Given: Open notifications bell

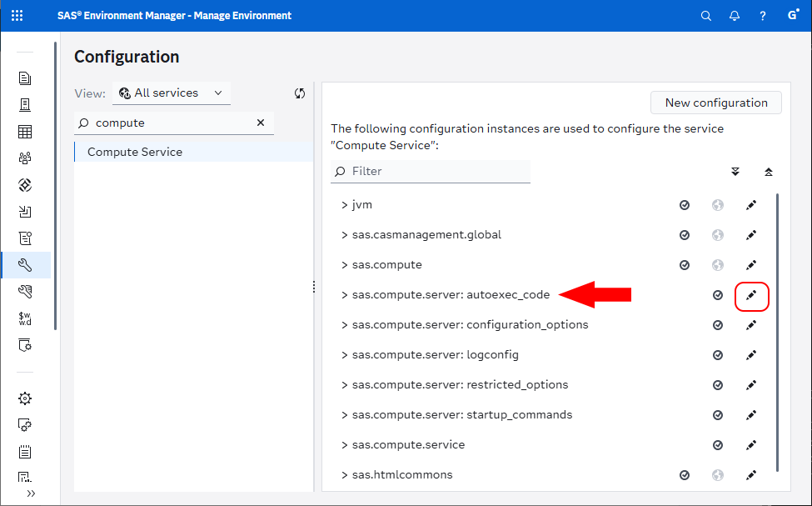Looking at the screenshot, I should (x=735, y=16).
